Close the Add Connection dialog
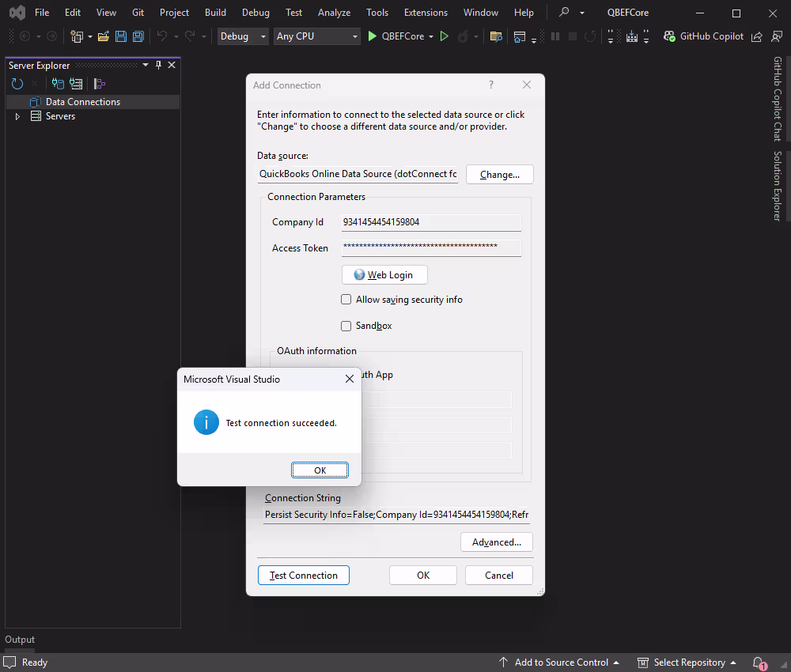This screenshot has width=791, height=672. pos(526,85)
